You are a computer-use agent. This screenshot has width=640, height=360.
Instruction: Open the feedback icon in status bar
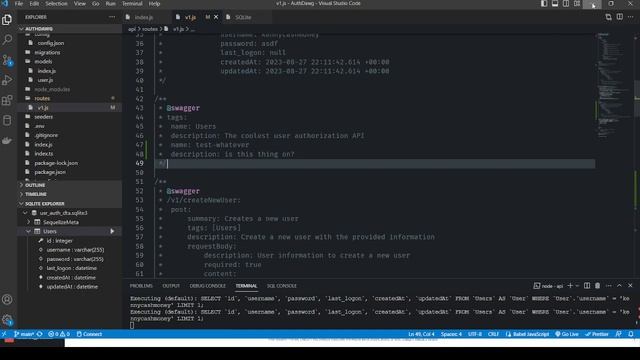click(x=619, y=334)
